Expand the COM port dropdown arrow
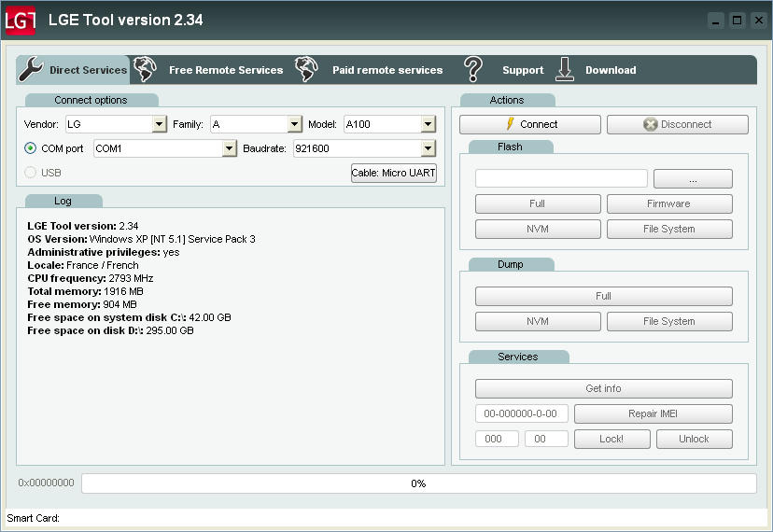 pos(230,147)
